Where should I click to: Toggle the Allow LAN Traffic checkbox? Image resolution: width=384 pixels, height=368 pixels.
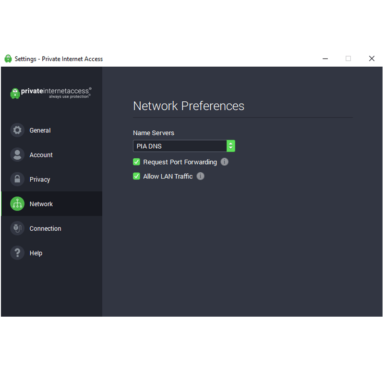pos(136,176)
